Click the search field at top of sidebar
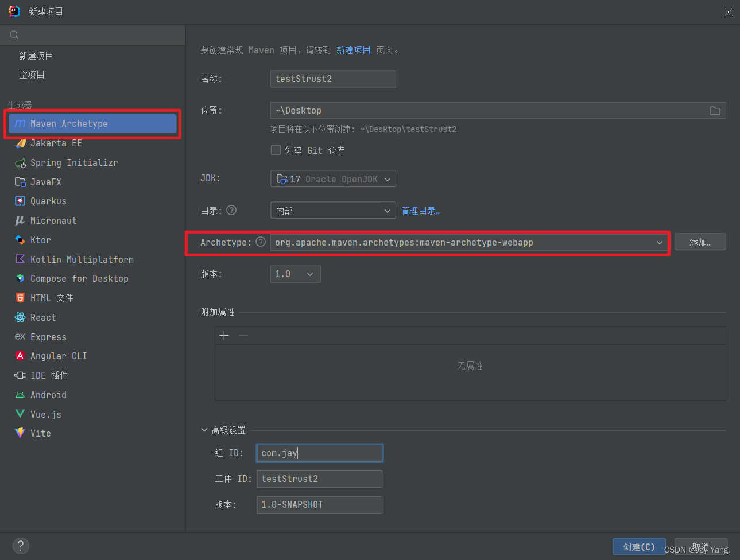This screenshot has height=560, width=740. (92, 35)
